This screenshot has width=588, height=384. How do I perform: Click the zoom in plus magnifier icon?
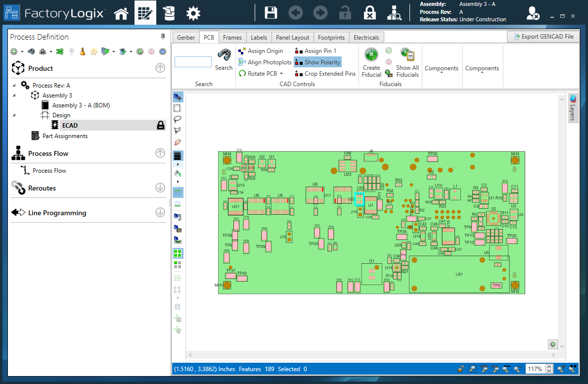point(561,369)
